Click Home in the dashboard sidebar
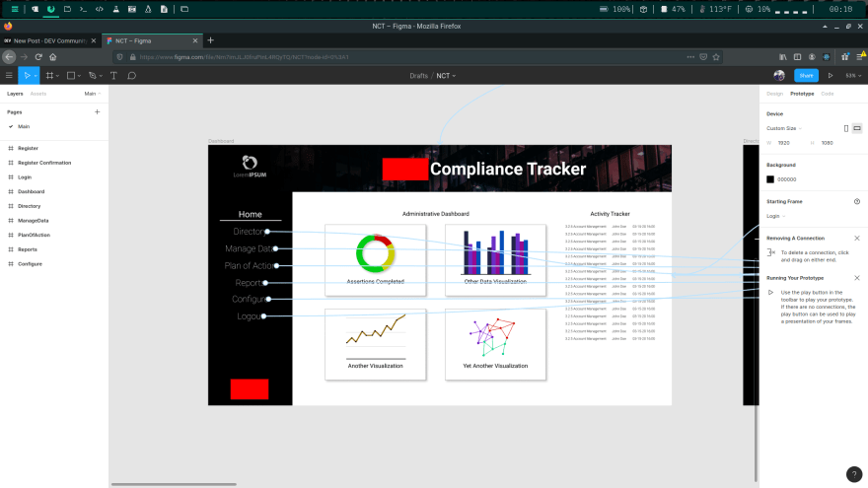868x488 pixels. [x=251, y=214]
